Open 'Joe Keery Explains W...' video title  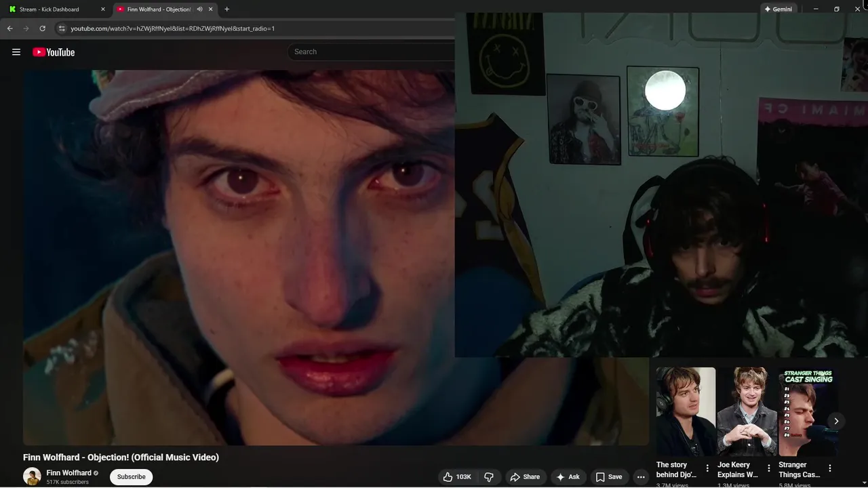click(x=738, y=470)
